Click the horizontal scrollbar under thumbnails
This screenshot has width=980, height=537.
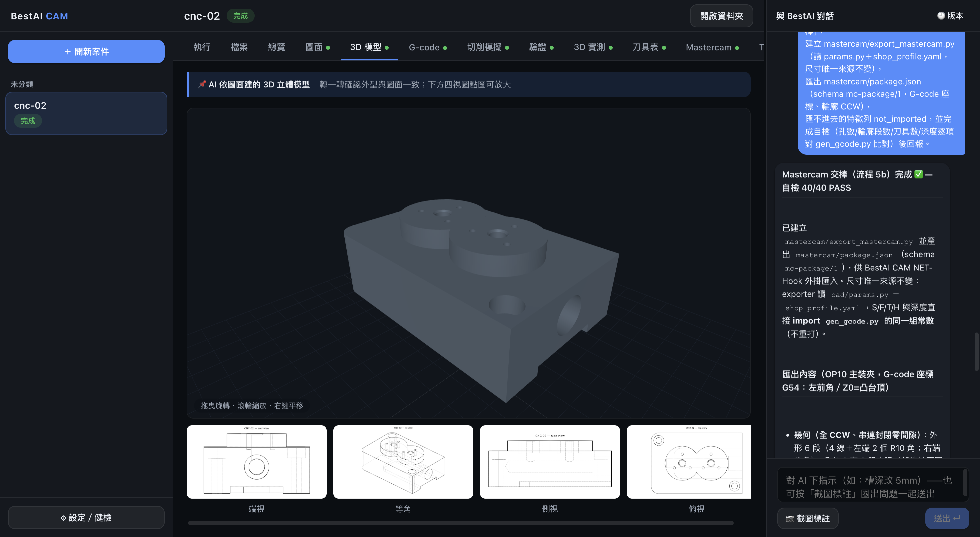click(460, 523)
